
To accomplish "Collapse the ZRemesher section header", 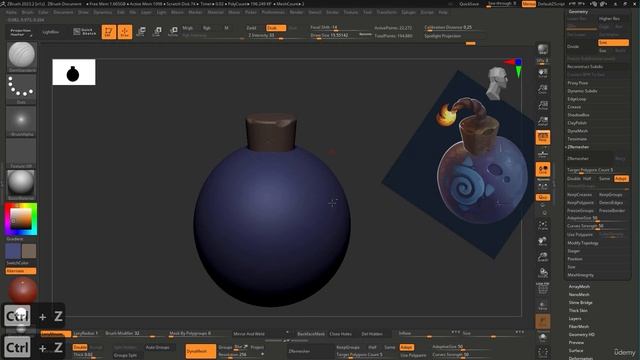I will (x=578, y=147).
